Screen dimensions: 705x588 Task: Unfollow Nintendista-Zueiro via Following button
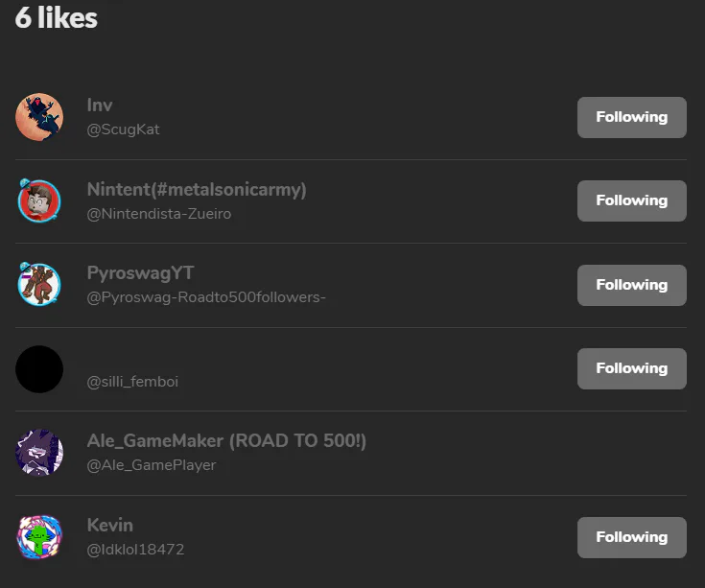tap(632, 200)
